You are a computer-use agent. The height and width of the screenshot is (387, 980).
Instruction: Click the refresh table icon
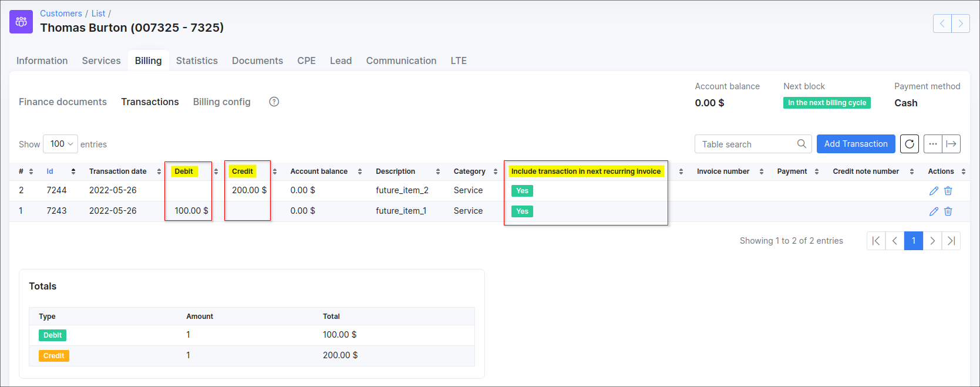tap(910, 144)
